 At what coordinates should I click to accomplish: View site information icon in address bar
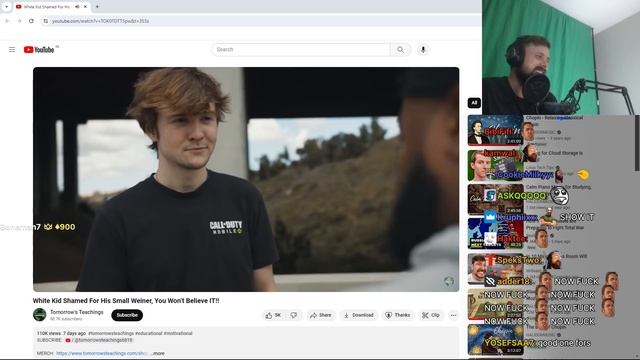tap(45, 21)
